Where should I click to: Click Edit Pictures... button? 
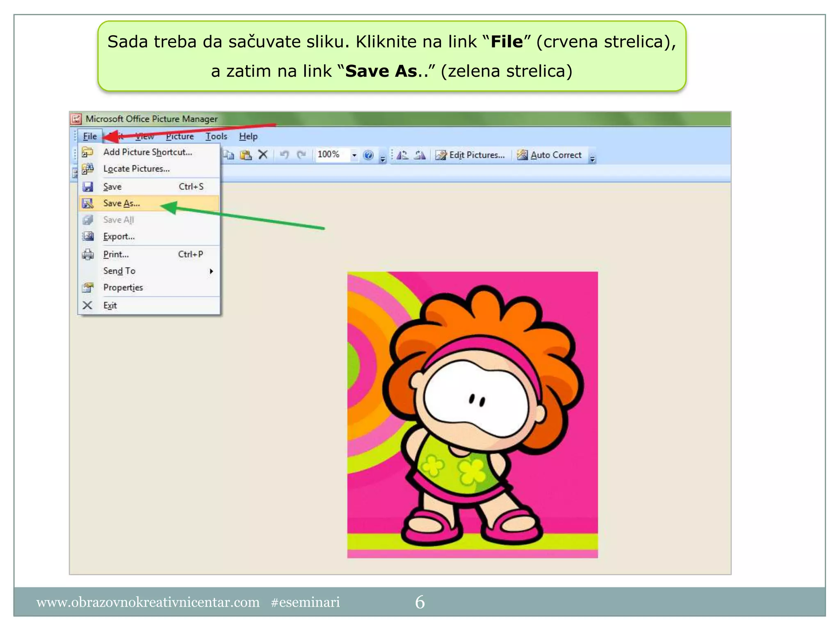pos(470,155)
